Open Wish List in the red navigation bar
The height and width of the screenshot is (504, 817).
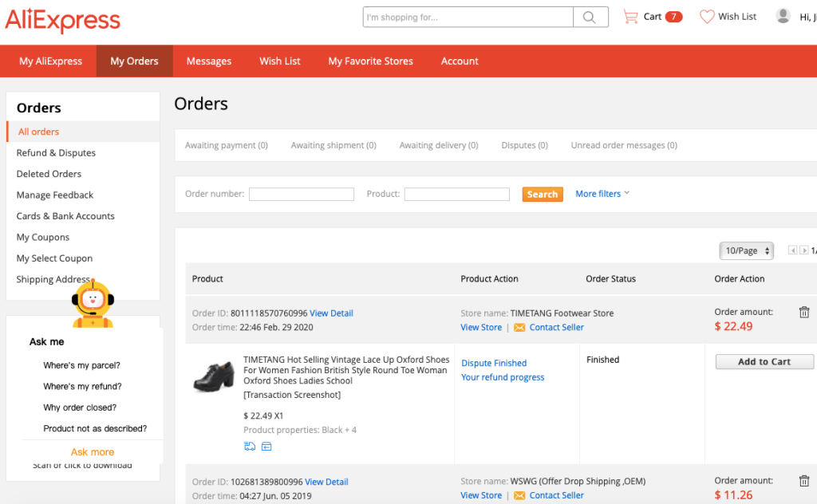(280, 61)
